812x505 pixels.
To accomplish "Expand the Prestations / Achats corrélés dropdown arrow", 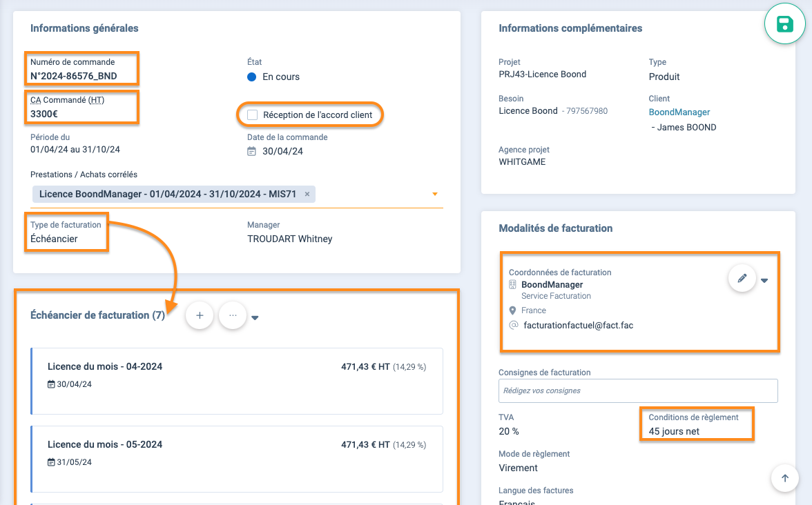I will 435,194.
